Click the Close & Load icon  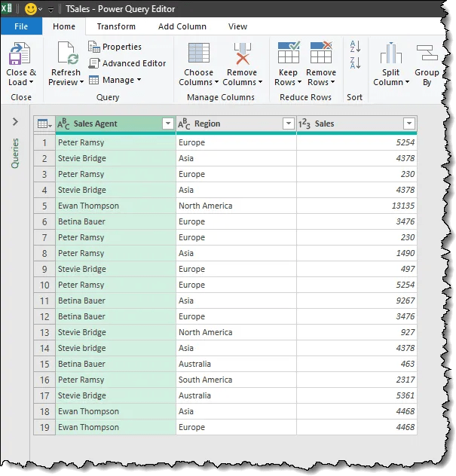(20, 53)
